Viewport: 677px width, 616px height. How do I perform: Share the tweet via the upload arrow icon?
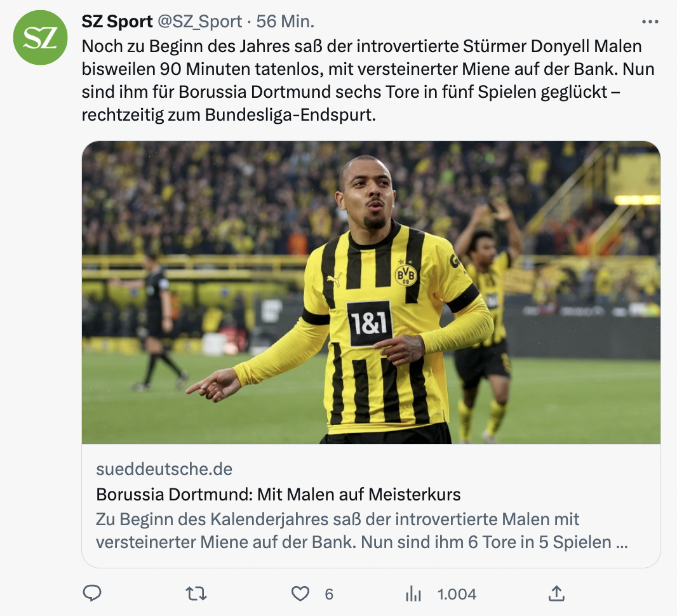tap(556, 593)
